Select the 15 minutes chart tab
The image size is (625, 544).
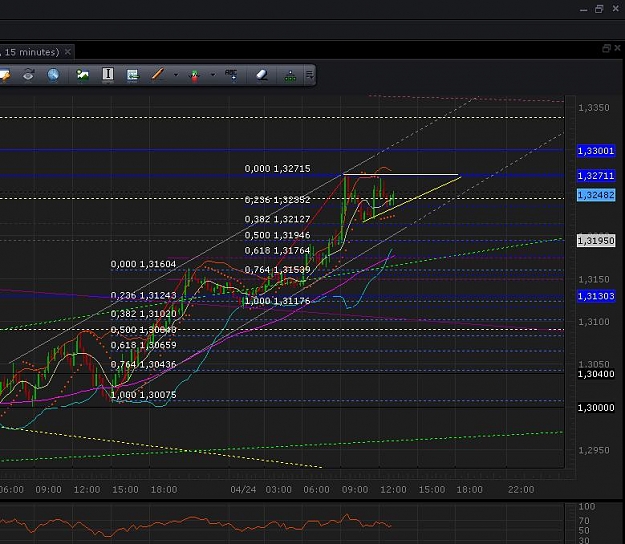coord(32,52)
